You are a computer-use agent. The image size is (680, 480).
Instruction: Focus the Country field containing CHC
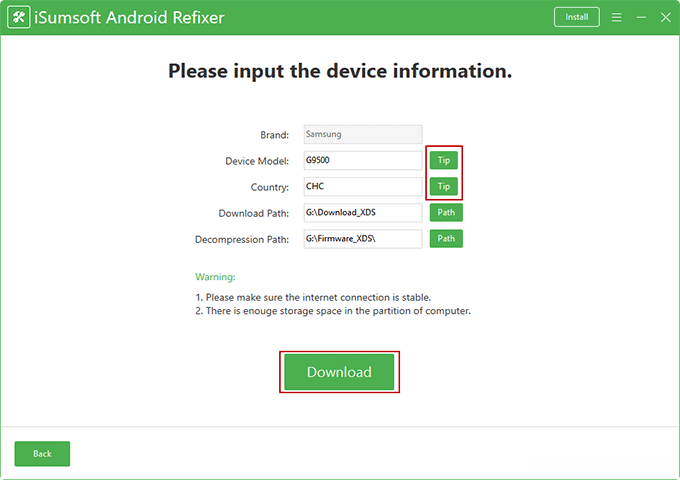363,186
